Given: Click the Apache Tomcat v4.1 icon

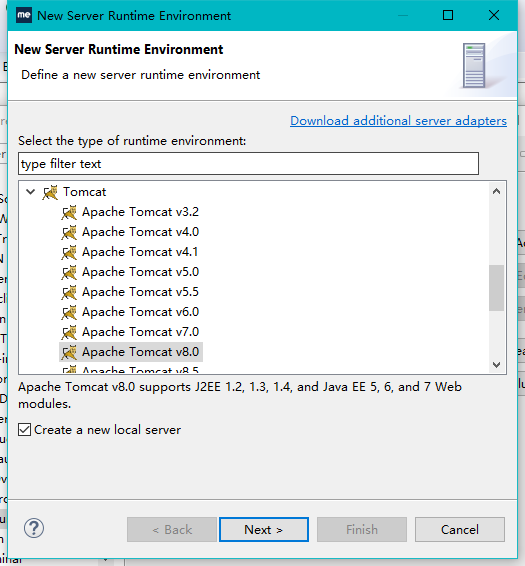Looking at the screenshot, I should (x=69, y=252).
